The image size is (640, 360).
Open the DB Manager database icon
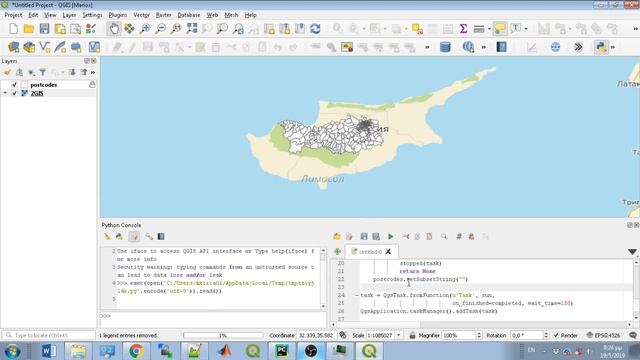[x=445, y=47]
